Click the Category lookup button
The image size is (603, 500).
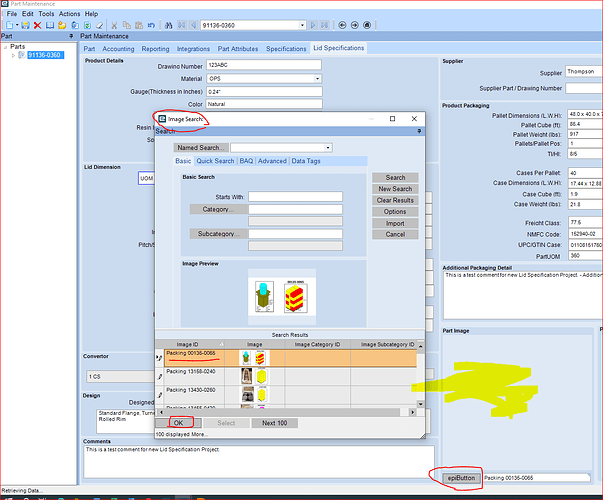coord(218,209)
